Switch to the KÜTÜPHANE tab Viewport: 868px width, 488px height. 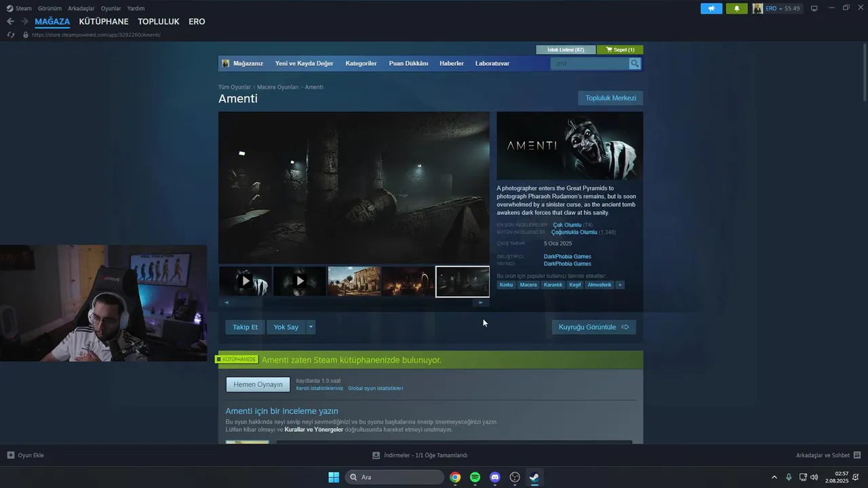[x=104, y=22]
